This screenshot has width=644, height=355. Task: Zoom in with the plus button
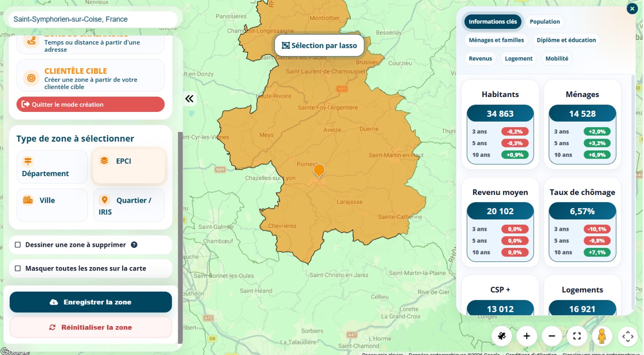click(x=527, y=336)
